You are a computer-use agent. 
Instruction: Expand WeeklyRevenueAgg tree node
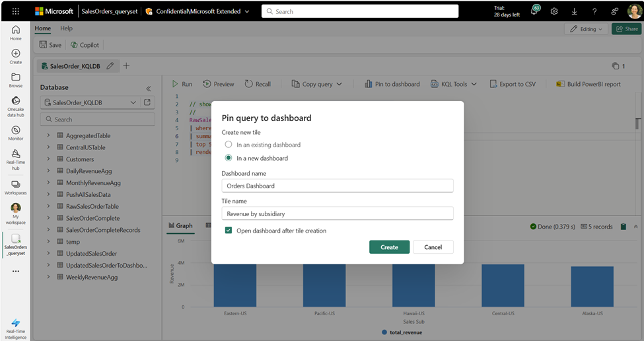pyautogui.click(x=48, y=277)
